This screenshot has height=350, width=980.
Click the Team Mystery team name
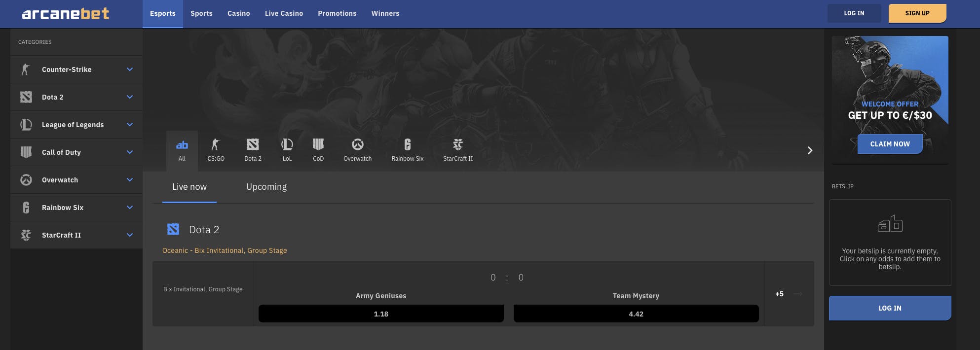pyautogui.click(x=636, y=296)
